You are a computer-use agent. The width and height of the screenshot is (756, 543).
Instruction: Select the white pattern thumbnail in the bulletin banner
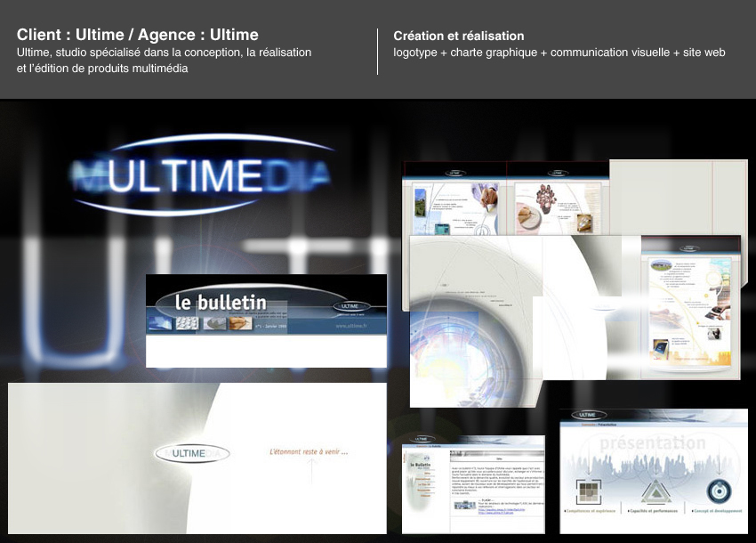[187, 323]
